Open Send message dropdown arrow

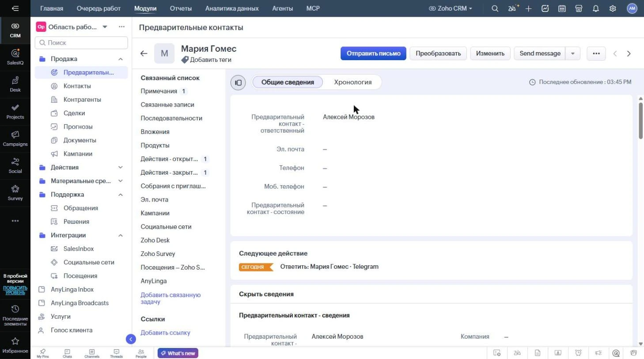coord(573,53)
